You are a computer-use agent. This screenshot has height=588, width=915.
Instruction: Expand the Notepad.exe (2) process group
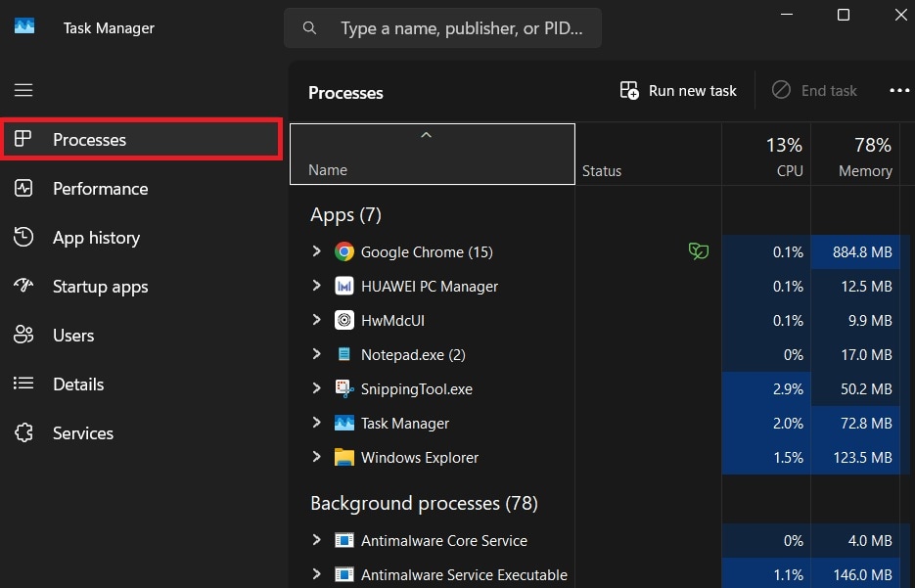tap(317, 354)
